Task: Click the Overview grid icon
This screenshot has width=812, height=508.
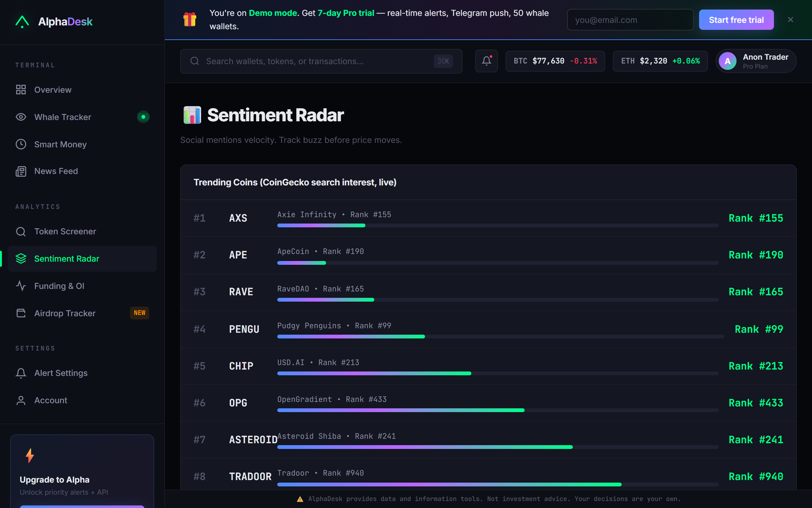Action: [21, 90]
